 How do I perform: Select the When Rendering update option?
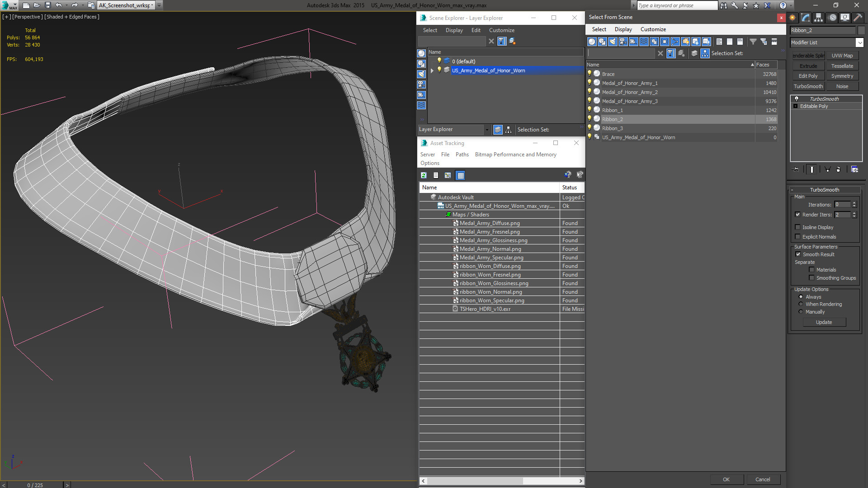coord(801,304)
